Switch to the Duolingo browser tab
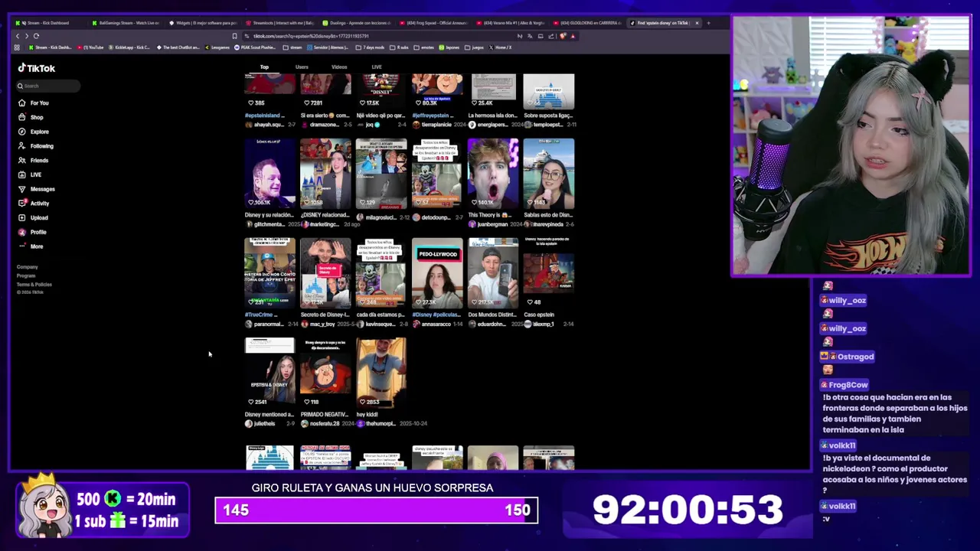The height and width of the screenshot is (551, 980). (x=357, y=23)
